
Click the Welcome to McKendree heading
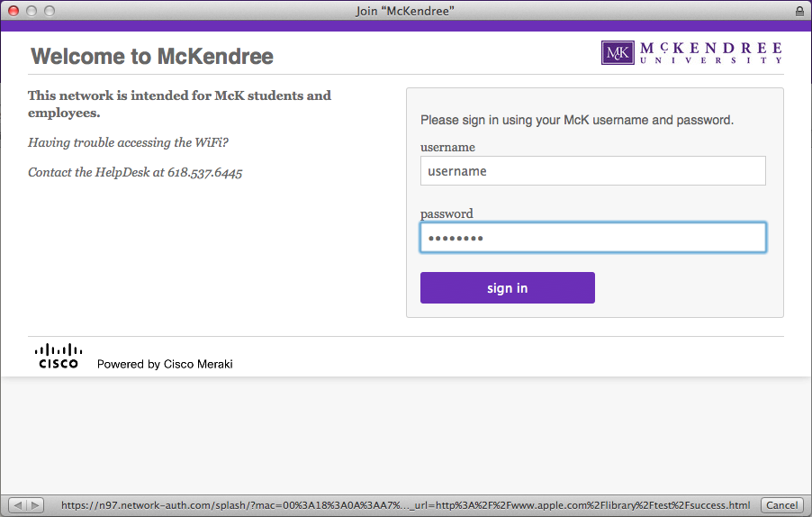click(x=152, y=57)
